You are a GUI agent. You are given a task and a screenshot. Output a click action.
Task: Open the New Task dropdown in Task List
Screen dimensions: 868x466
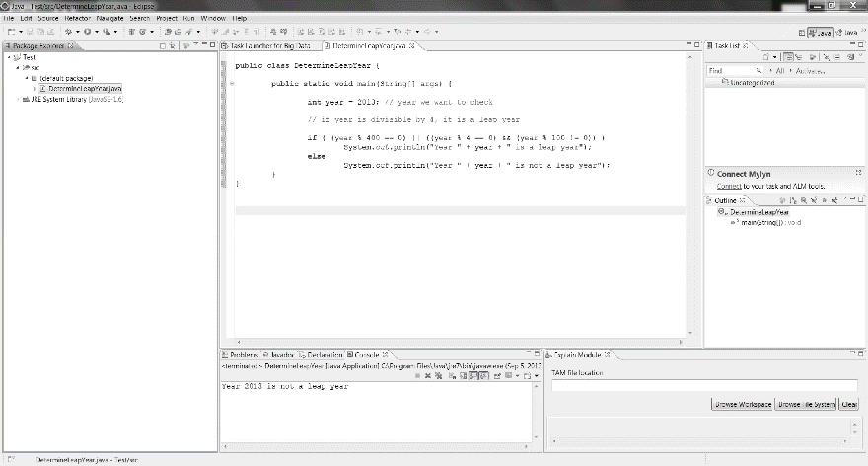(x=775, y=57)
